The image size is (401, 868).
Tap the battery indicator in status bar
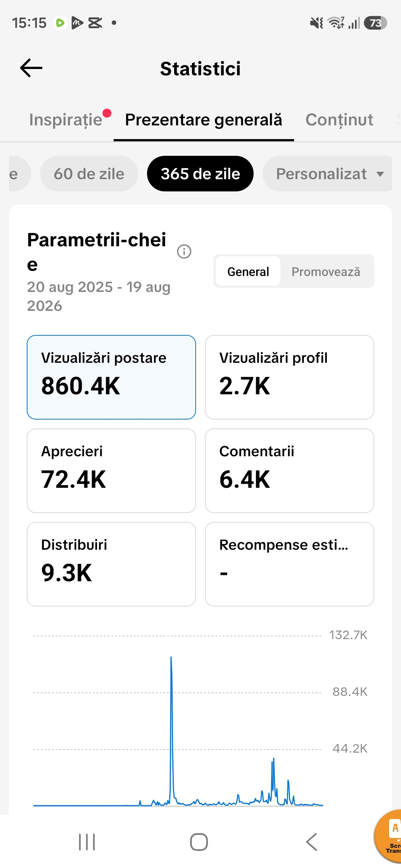click(375, 23)
